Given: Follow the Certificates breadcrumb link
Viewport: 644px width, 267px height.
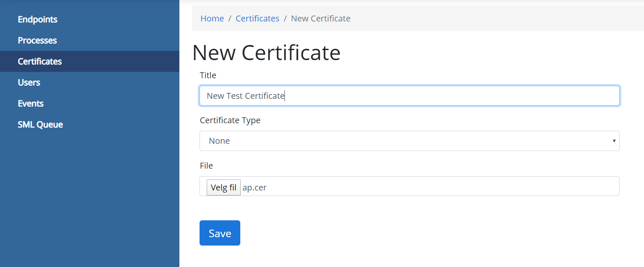Looking at the screenshot, I should tap(258, 19).
